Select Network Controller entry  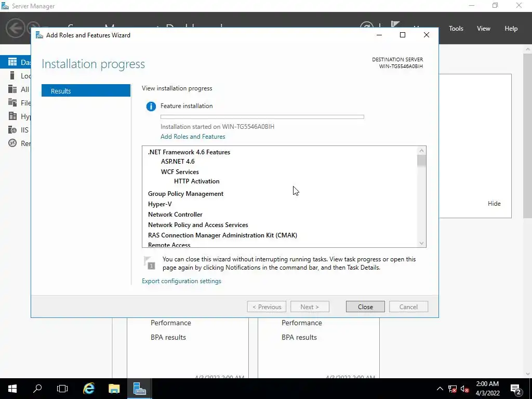click(x=175, y=215)
